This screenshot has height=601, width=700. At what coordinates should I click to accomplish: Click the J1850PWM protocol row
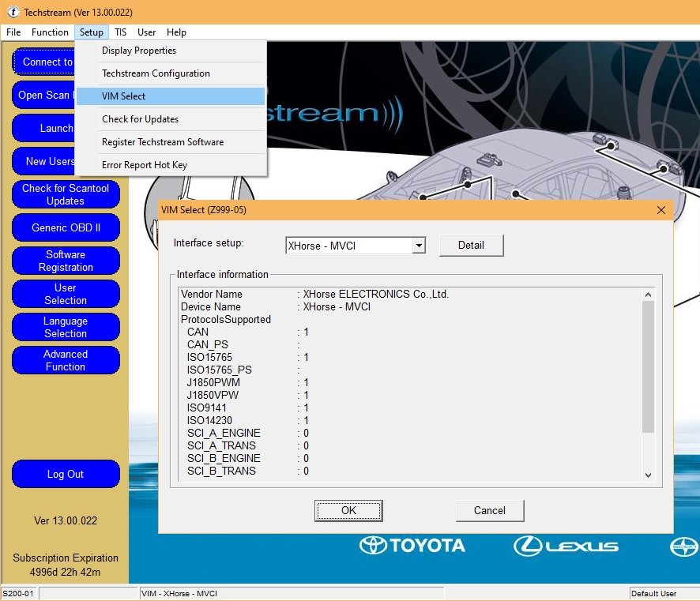[248, 382]
